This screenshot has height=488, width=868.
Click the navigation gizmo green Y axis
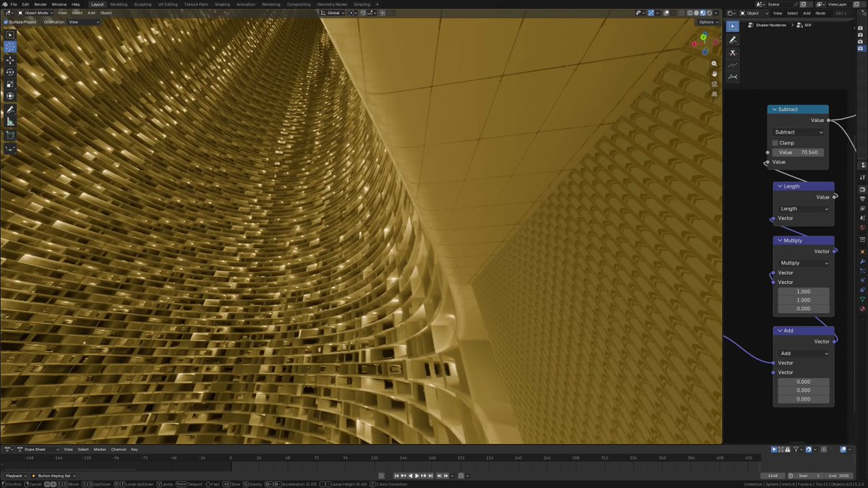click(x=703, y=37)
